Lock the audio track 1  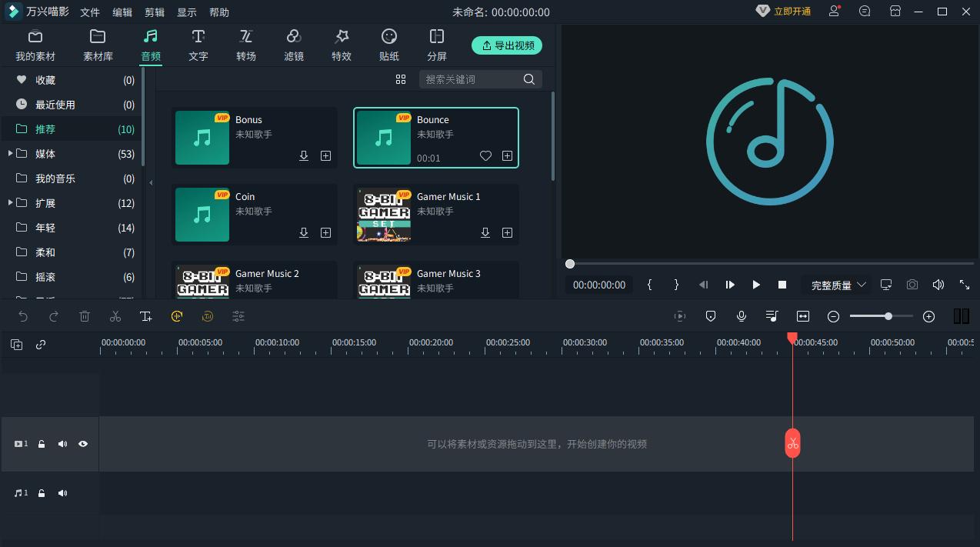[x=41, y=492]
